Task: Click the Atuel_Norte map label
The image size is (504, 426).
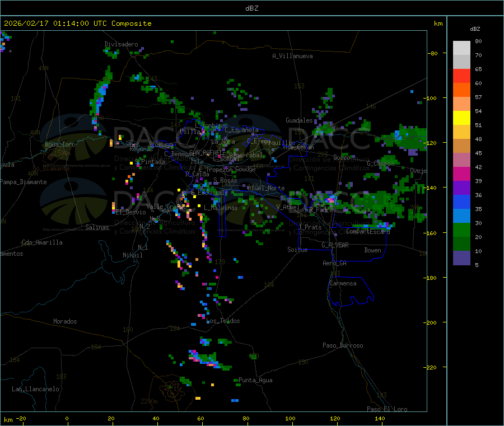Action: [266, 188]
